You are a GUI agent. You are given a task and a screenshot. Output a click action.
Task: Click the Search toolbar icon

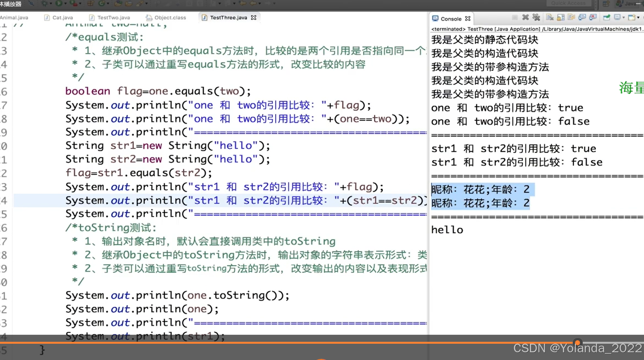click(x=139, y=3)
